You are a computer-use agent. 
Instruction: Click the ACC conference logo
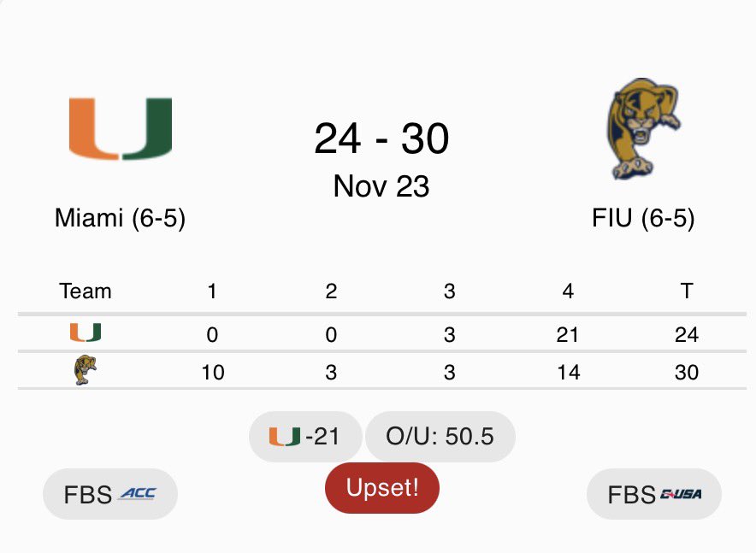tap(137, 494)
